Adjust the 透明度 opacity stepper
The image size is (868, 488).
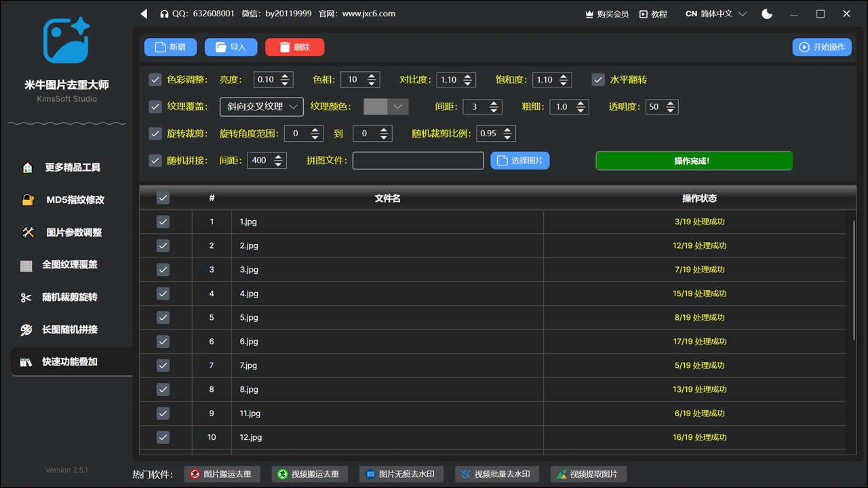tap(671, 106)
